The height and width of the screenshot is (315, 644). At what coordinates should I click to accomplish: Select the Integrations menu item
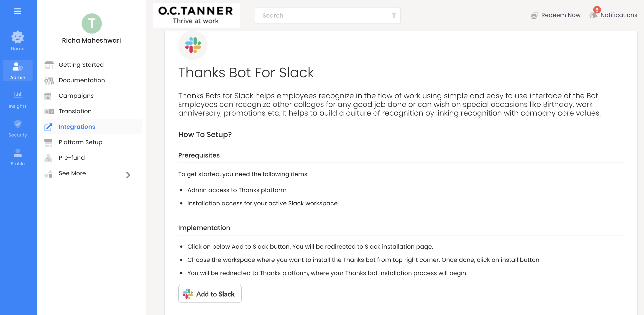[x=77, y=127]
